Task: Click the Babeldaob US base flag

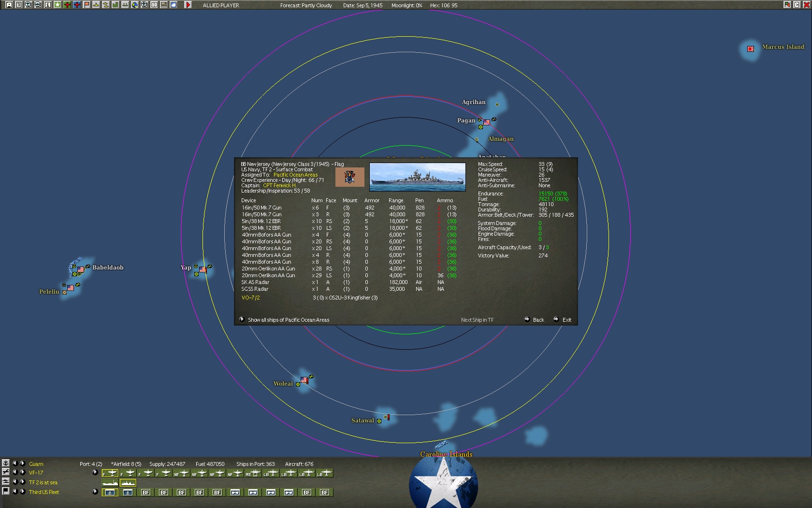Action: (x=81, y=269)
